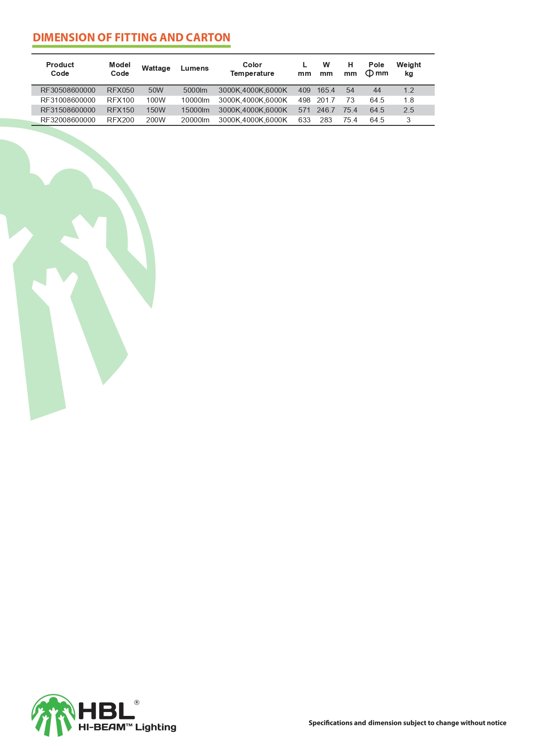The image size is (535, 756).
Task: Select product code RF32008600000
Action: pyautogui.click(x=68, y=120)
